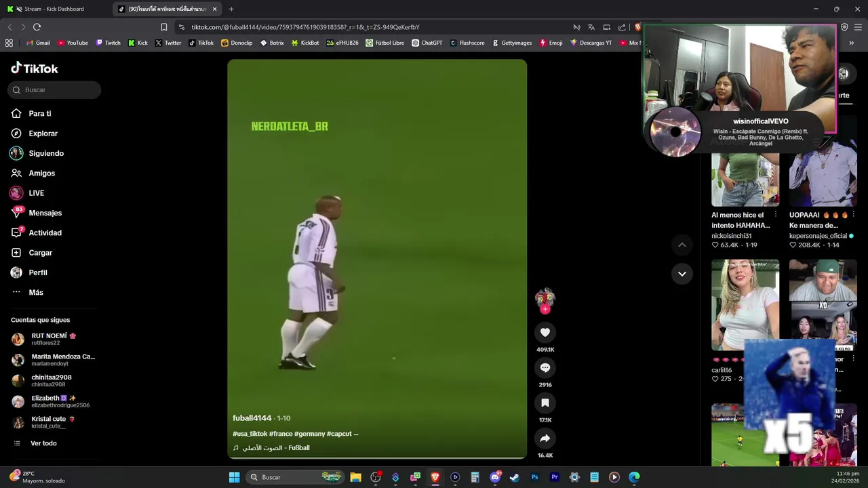868x488 pixels.
Task: Open the fuball4144 author name under the video
Action: pyautogui.click(x=252, y=418)
